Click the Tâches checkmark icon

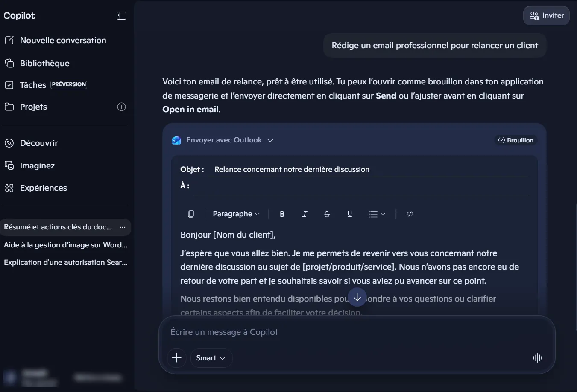(9, 85)
